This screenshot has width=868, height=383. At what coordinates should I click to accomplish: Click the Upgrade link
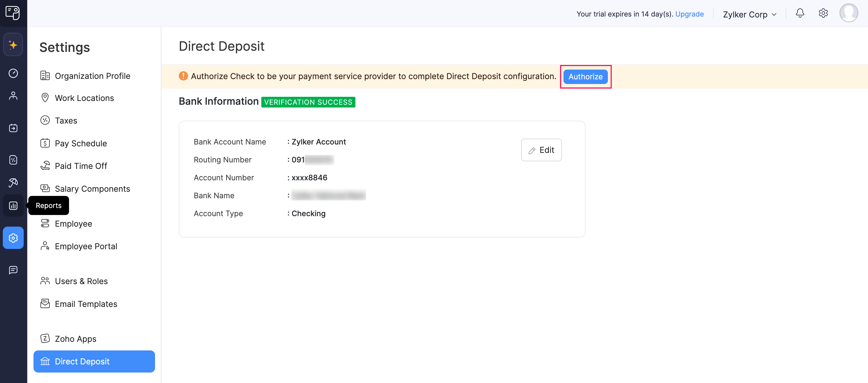[689, 14]
